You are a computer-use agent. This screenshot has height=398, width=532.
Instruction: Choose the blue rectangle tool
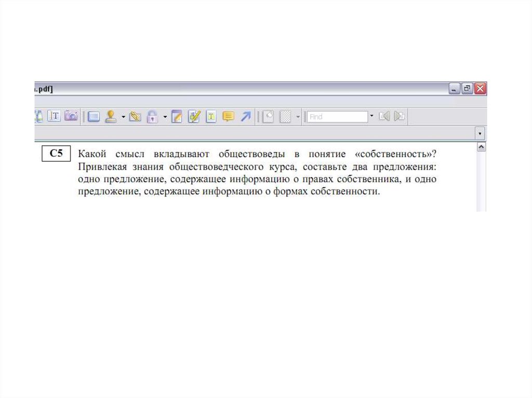(94, 117)
